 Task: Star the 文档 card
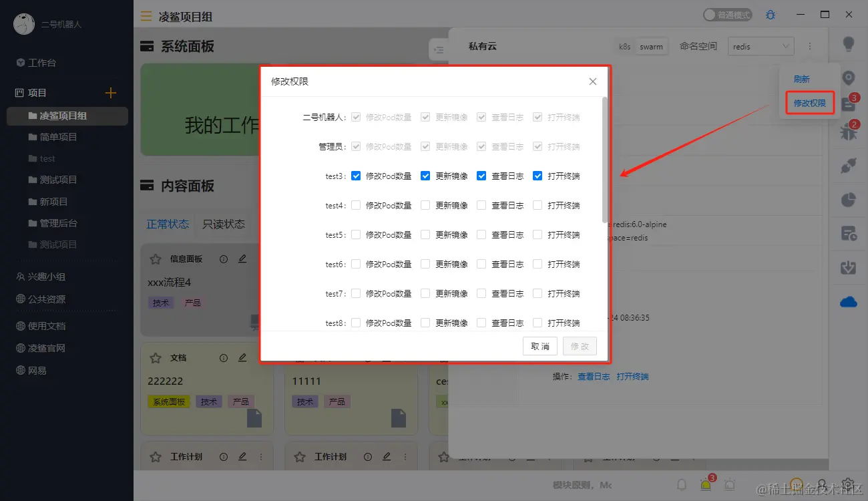[x=156, y=358]
